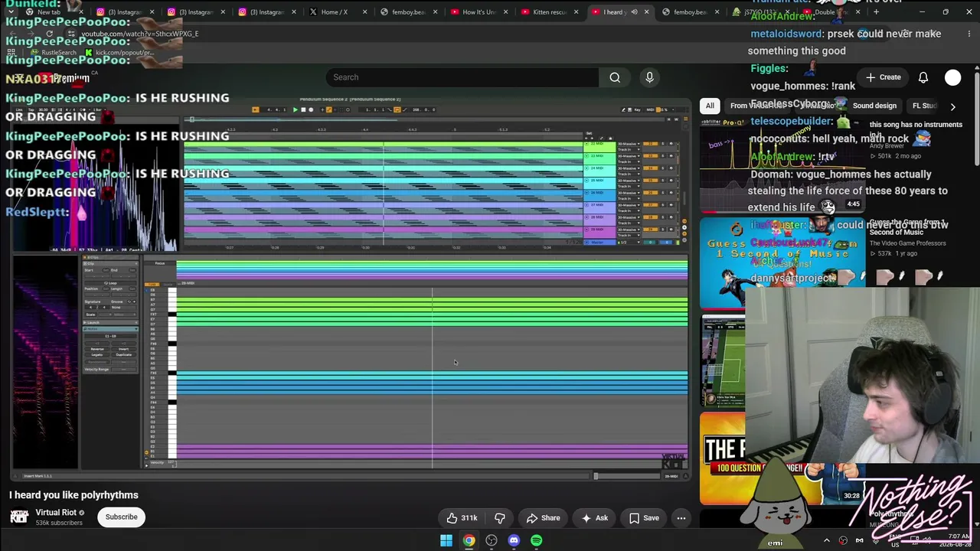The height and width of the screenshot is (551, 980).
Task: Open the YouTube account avatar menu
Action: pos(952,77)
